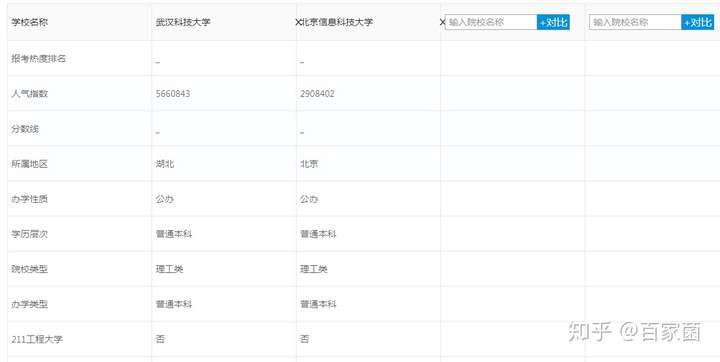Click the 院校类型 row label
The width and height of the screenshot is (720, 362).
(x=29, y=269)
